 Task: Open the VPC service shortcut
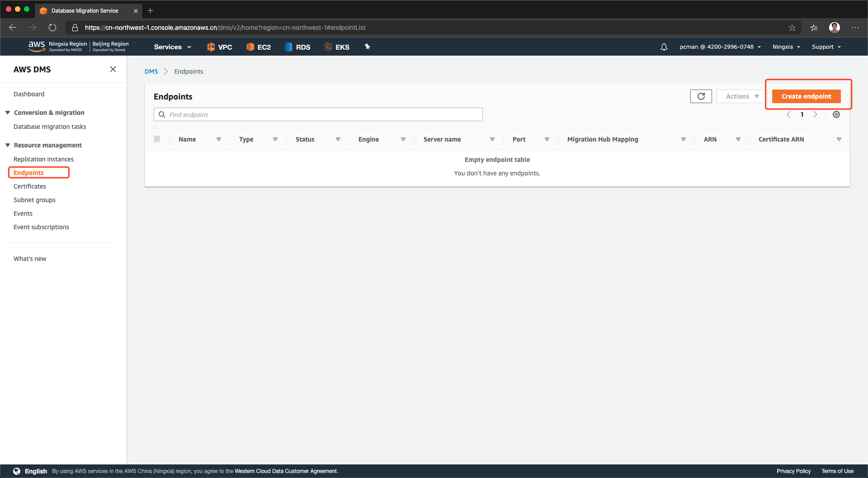[219, 47]
